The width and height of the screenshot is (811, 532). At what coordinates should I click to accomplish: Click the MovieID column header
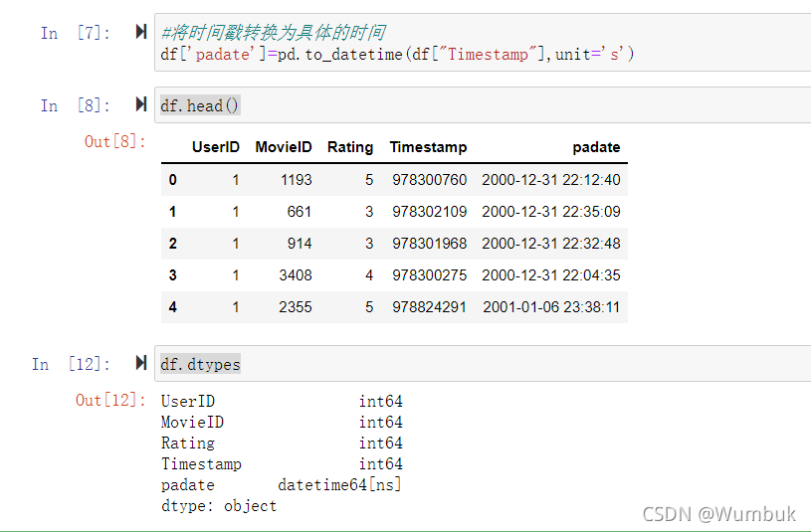tap(284, 147)
